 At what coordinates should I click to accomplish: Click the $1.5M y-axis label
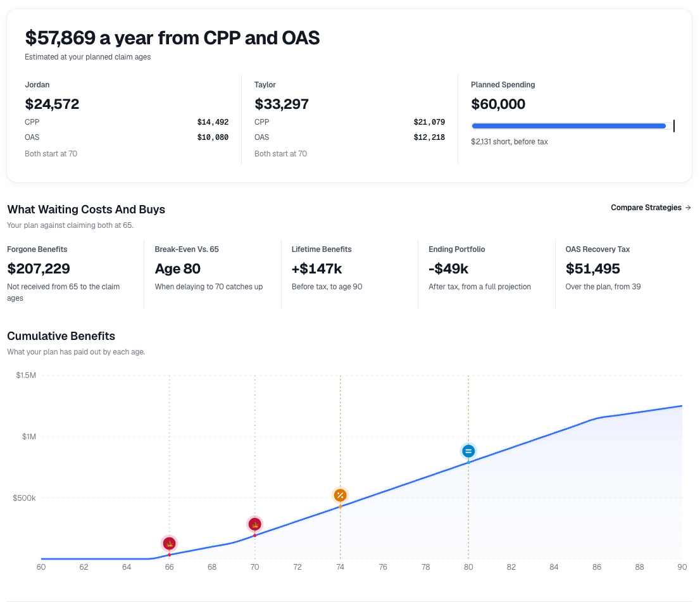(x=26, y=375)
